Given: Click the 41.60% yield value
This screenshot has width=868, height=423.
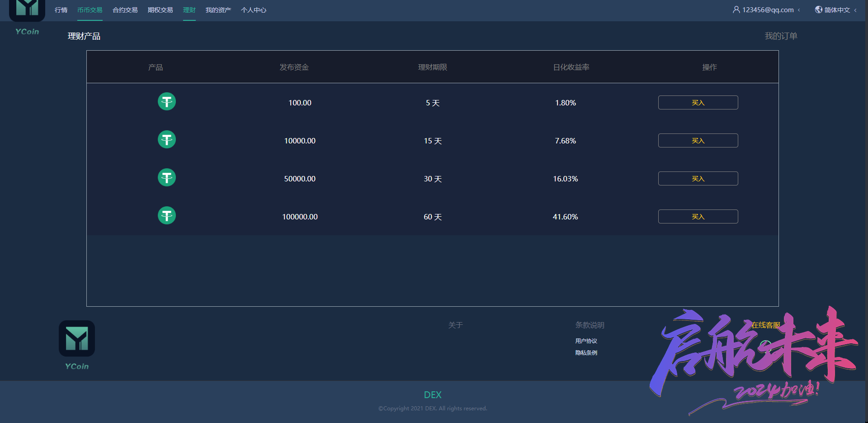Looking at the screenshot, I should point(565,217).
